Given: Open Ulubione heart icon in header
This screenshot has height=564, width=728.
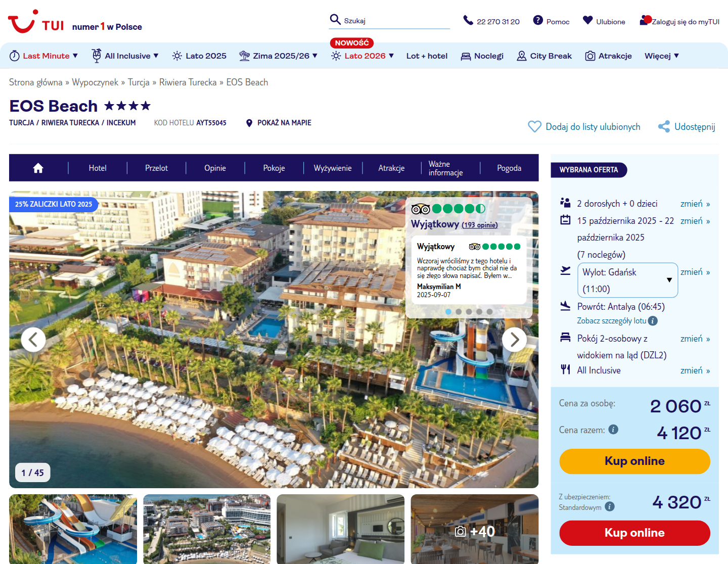Looking at the screenshot, I should coord(587,20).
